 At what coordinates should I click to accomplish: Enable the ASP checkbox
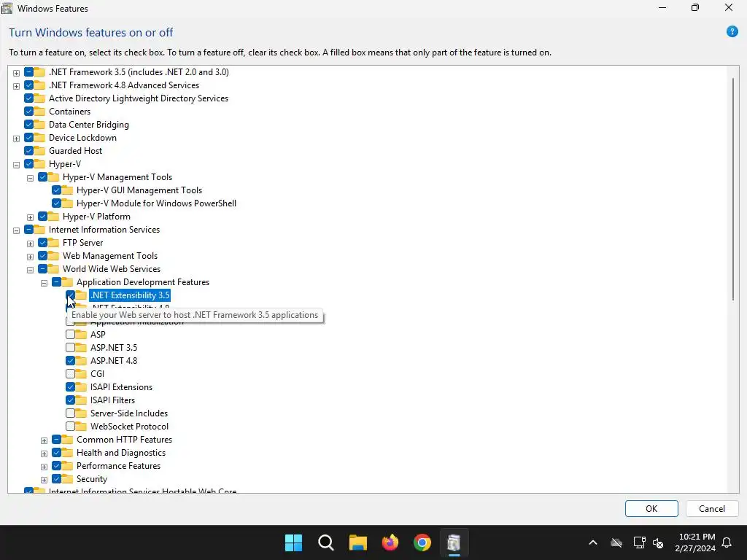(x=70, y=334)
